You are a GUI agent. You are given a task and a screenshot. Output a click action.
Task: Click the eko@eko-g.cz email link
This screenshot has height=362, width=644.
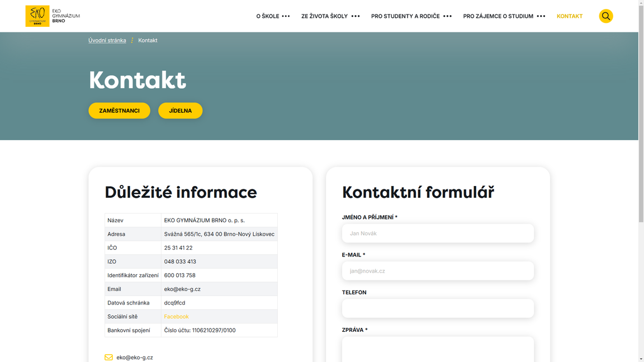coord(135,357)
